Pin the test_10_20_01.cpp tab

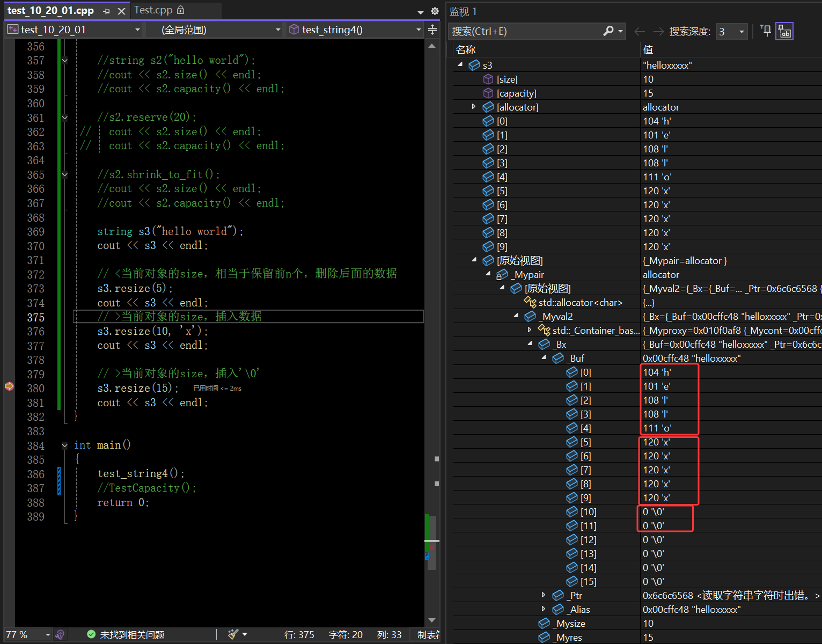coord(106,11)
